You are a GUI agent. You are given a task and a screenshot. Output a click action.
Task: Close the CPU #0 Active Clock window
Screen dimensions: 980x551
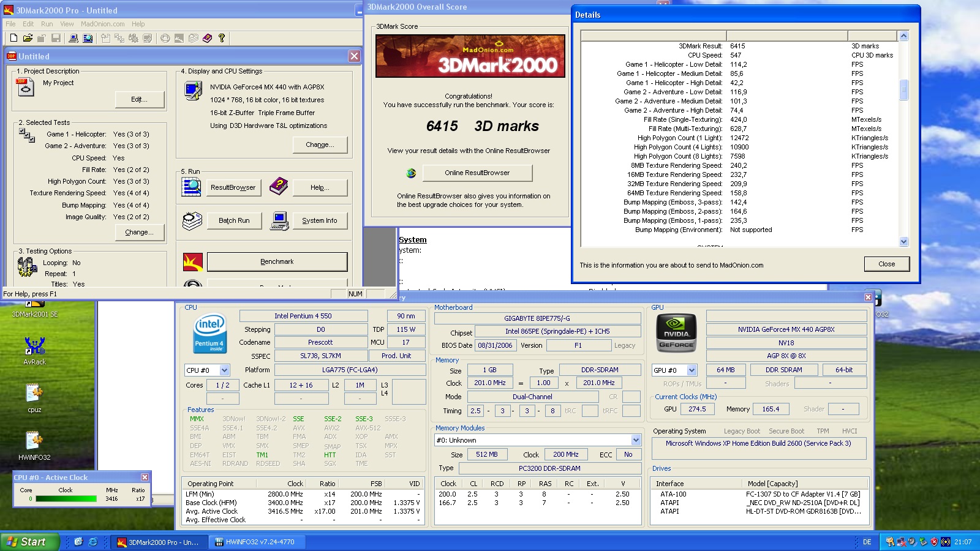[145, 477]
